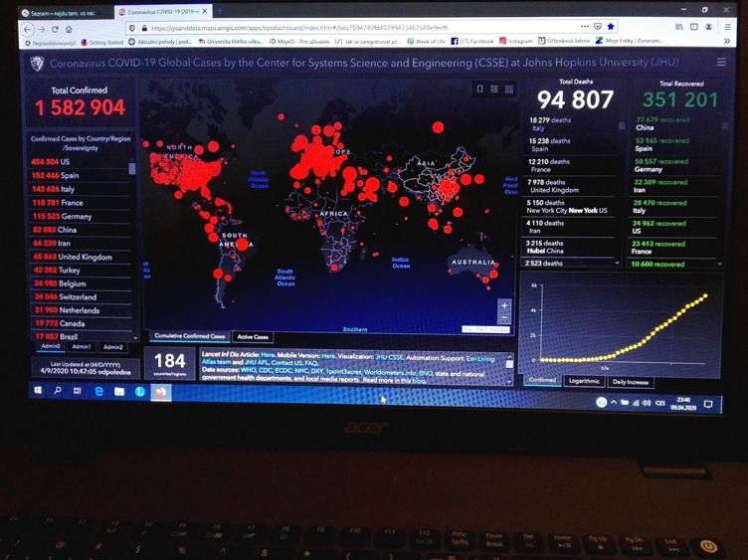The width and height of the screenshot is (748, 560).
Task: Show the Confirmed chart tab
Action: tap(542, 380)
